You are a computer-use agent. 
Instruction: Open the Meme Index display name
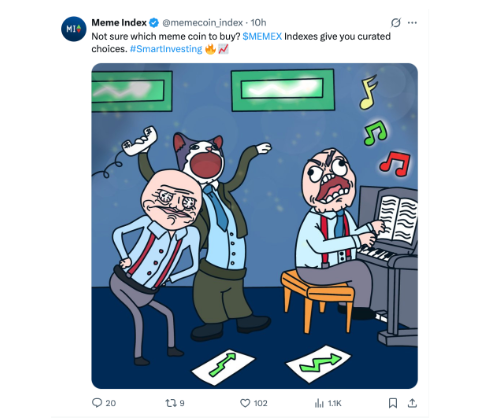tap(119, 23)
